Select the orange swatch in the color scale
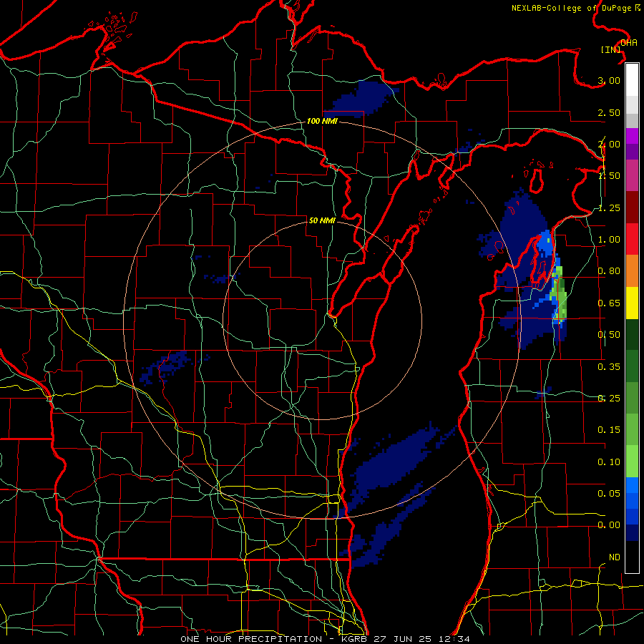This screenshot has height=644, width=644. tap(632, 271)
